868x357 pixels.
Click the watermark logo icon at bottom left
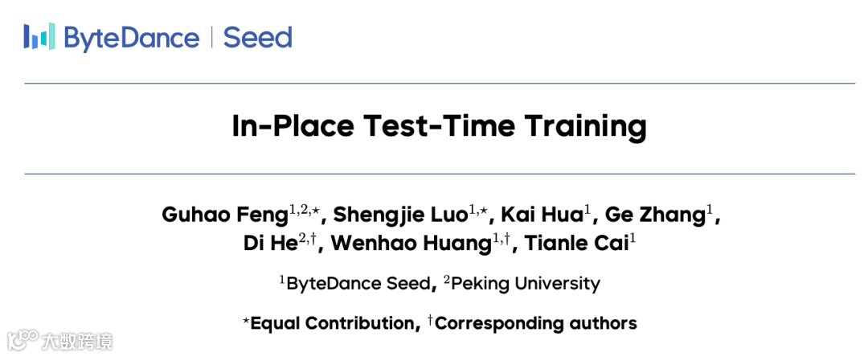(22, 341)
